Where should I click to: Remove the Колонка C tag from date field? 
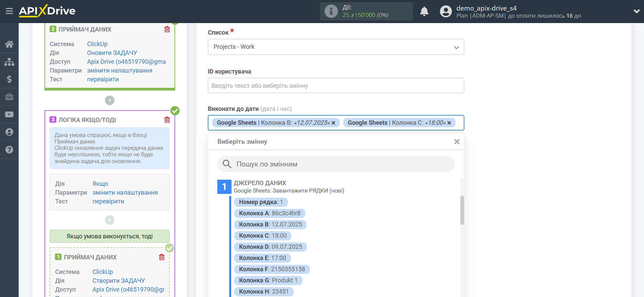pyautogui.click(x=449, y=123)
